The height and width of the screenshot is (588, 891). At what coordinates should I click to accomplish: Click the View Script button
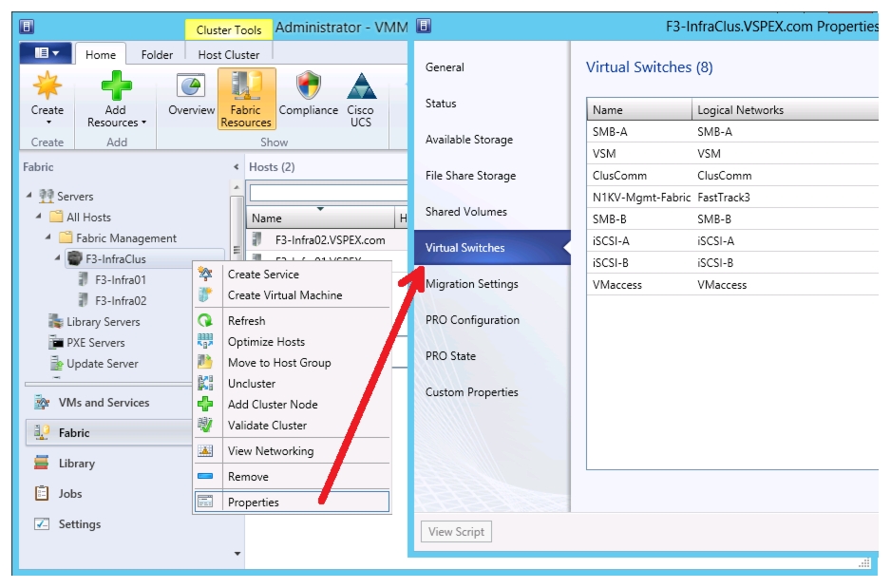tap(456, 532)
